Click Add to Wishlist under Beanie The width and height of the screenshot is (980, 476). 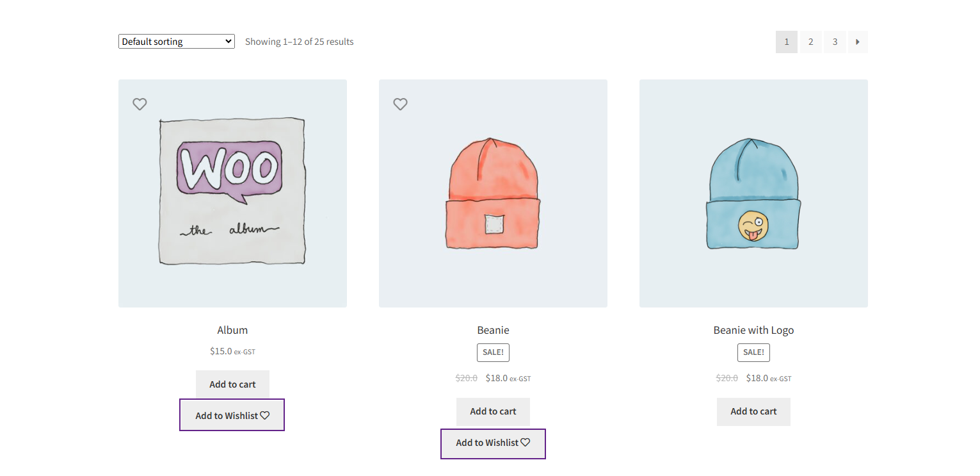pyautogui.click(x=493, y=443)
